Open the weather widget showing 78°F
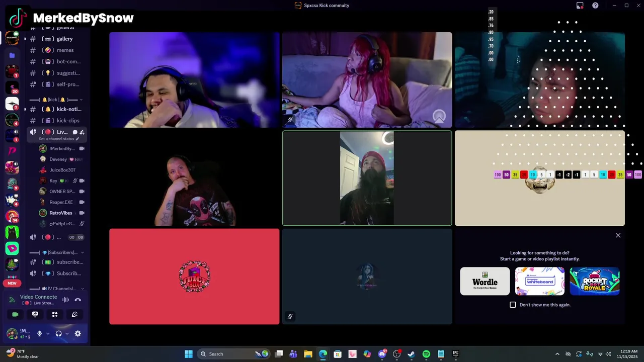This screenshot has width=644, height=362. pos(23,354)
